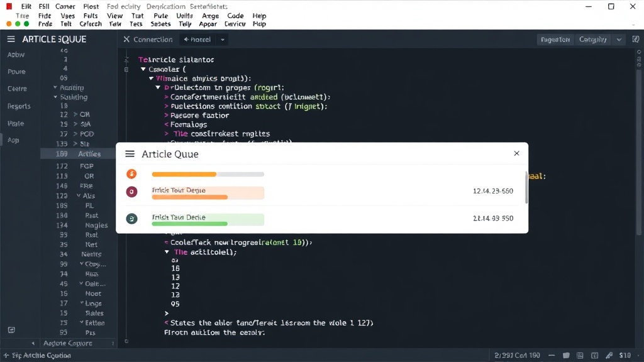
Task: Expand the POD item in sidebar
Action: (75, 134)
